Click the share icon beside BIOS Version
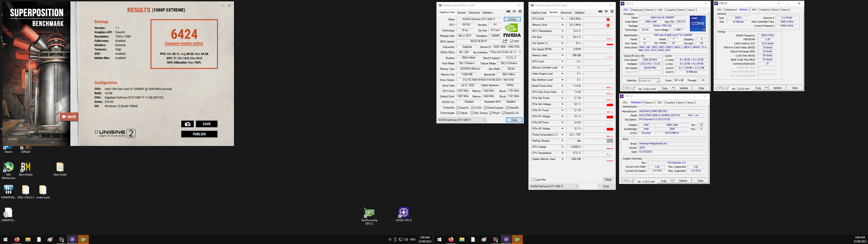 505,41
